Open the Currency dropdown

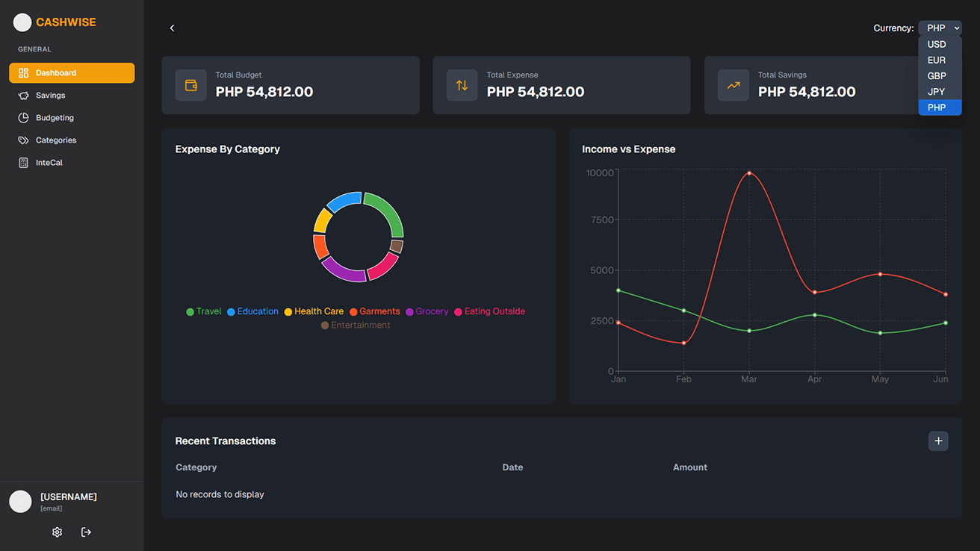coord(940,28)
